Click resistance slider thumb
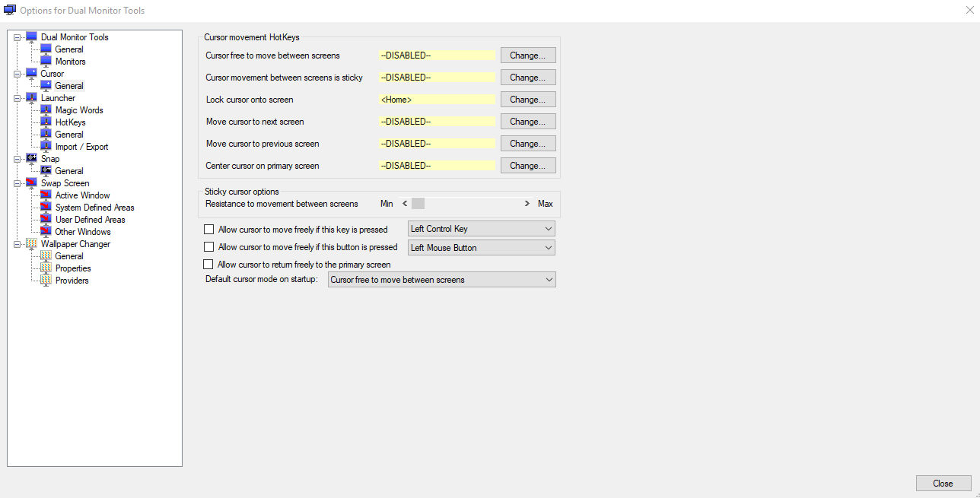 click(418, 204)
